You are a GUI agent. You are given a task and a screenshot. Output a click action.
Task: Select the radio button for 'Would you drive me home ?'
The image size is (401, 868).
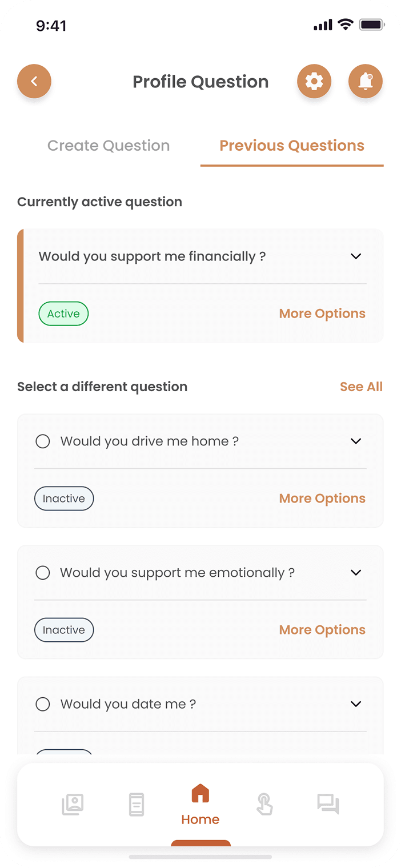click(x=43, y=441)
